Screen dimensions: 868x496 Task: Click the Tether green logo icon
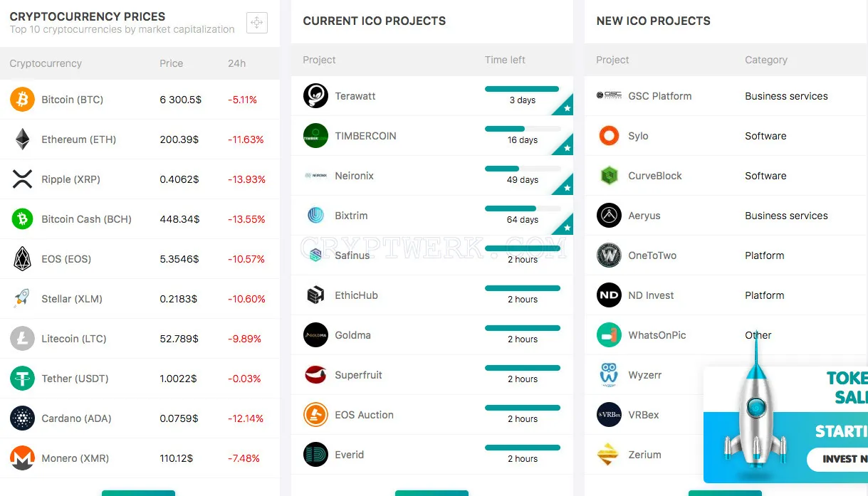pyautogui.click(x=22, y=379)
